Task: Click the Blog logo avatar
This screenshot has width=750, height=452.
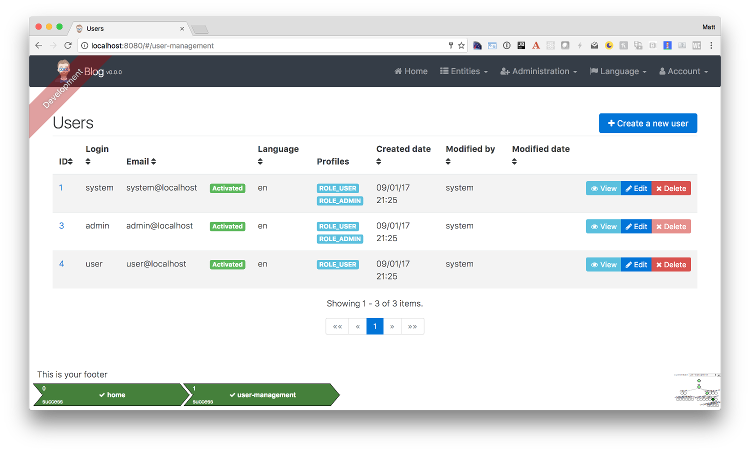Action: 64,70
